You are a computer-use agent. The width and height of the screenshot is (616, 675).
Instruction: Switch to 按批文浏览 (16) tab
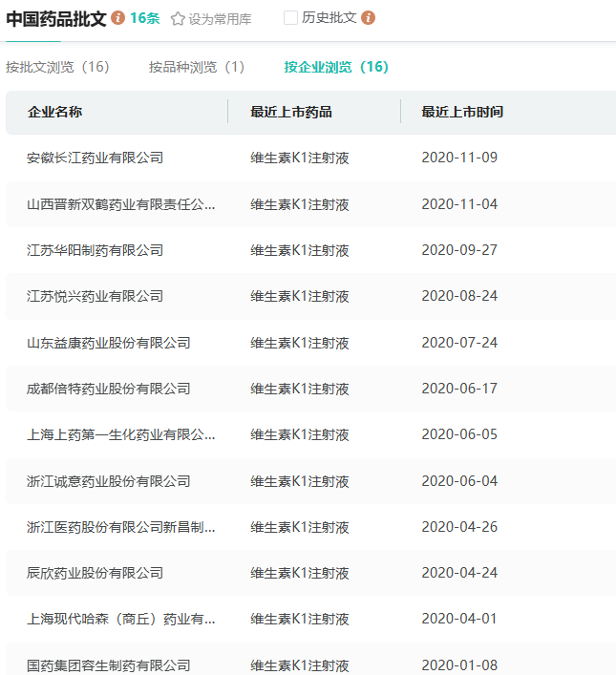[57, 67]
